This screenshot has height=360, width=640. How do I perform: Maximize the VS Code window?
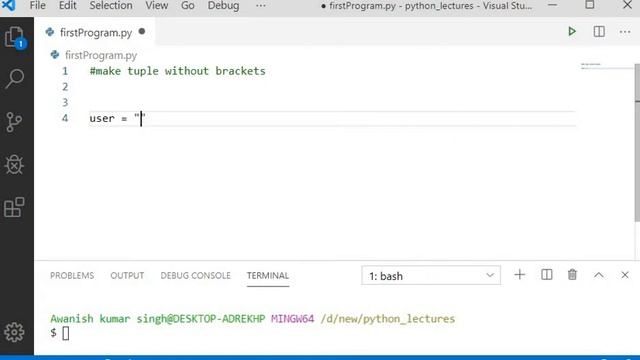point(590,5)
